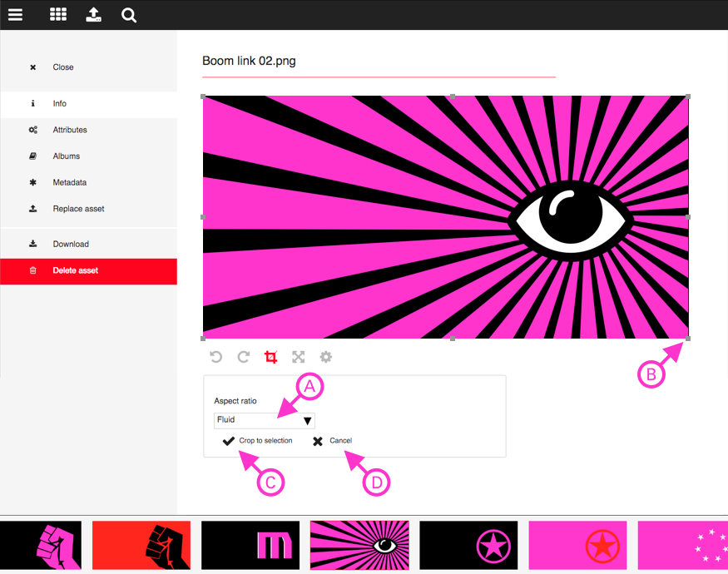Click the expand arrows resize icon
Screen dimensions: 728x574
pyautogui.click(x=298, y=357)
